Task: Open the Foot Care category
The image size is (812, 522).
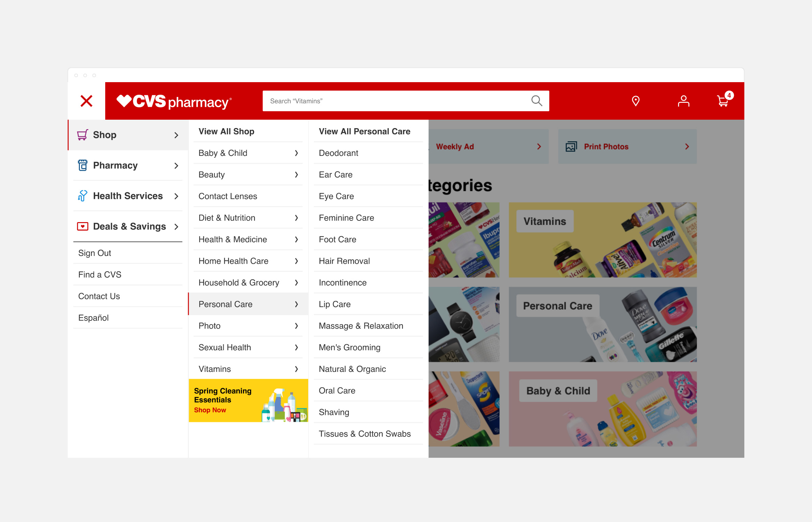Action: coord(368,240)
